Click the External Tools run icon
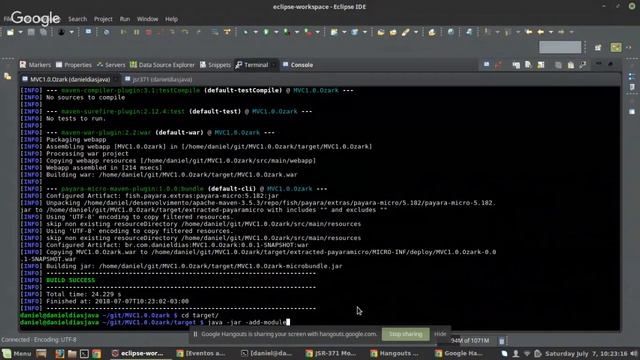 [309, 32]
